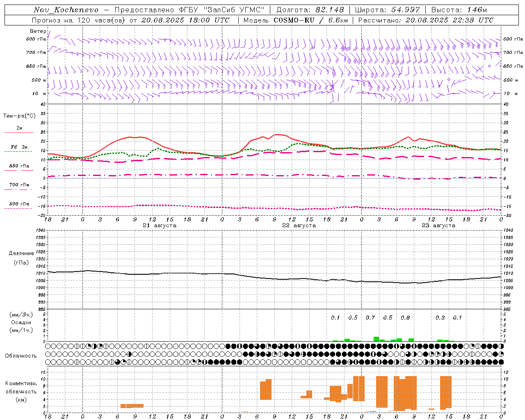Select the 'Широта: 54.997' header field
Screen dimensions: 525x420
(387, 10)
